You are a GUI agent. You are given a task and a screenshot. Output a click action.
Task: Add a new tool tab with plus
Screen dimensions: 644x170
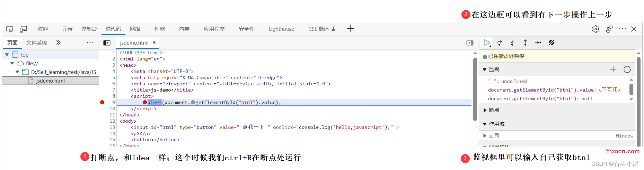(x=351, y=29)
